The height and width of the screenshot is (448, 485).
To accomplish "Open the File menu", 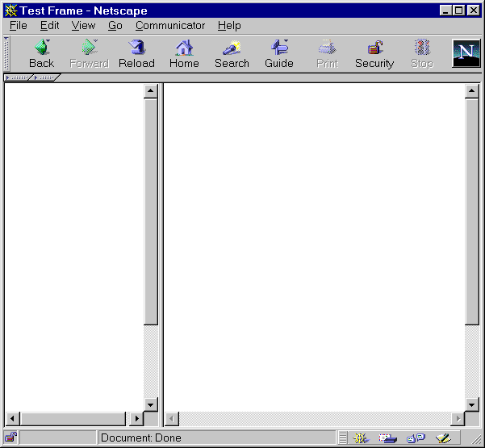I will (x=19, y=26).
